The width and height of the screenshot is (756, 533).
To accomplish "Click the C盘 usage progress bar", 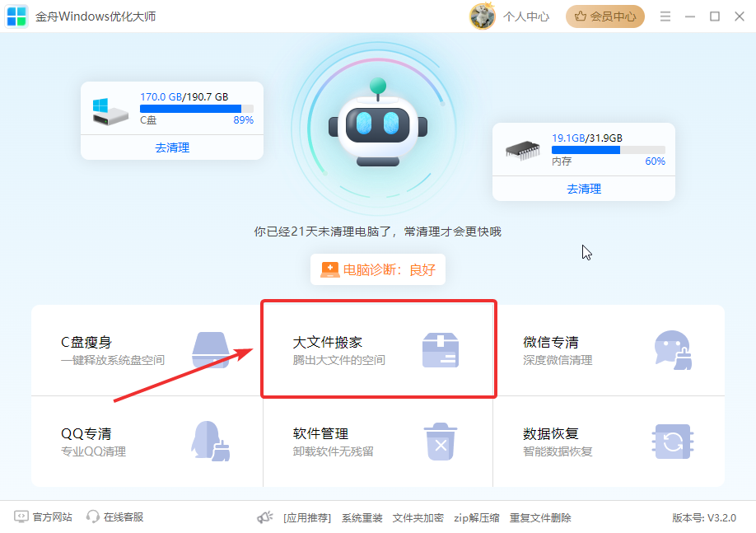I will (x=197, y=109).
